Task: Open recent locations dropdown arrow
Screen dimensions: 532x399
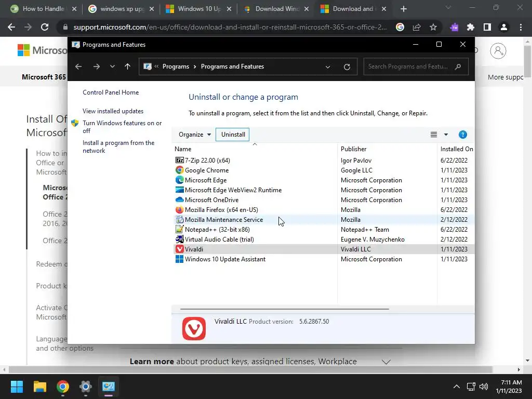Action: (112, 66)
